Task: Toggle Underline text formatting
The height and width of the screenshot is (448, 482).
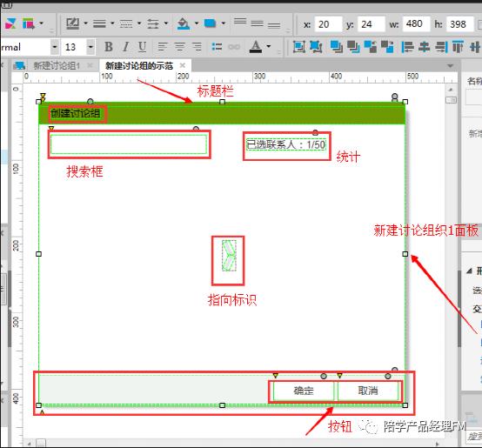Action: click(x=142, y=47)
